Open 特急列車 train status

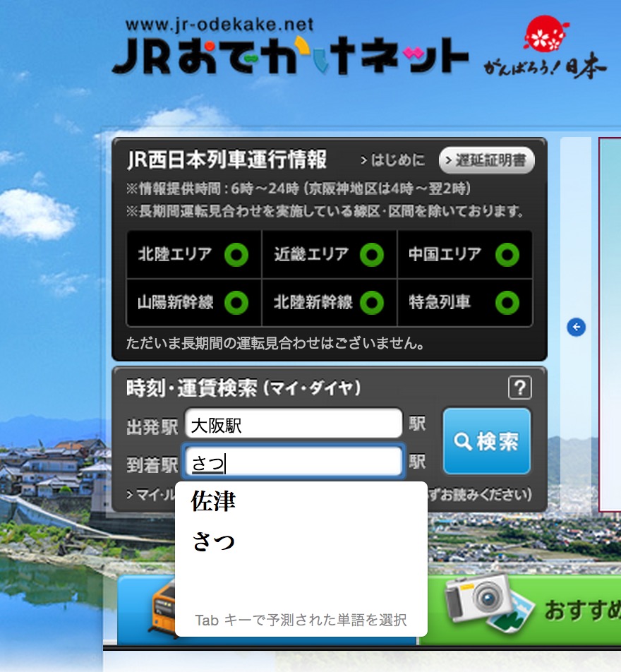(x=464, y=303)
